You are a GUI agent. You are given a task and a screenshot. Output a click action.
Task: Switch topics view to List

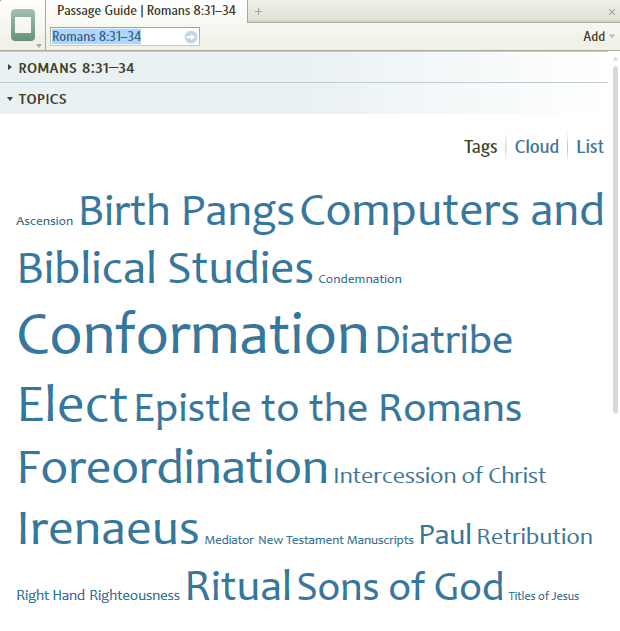(590, 146)
